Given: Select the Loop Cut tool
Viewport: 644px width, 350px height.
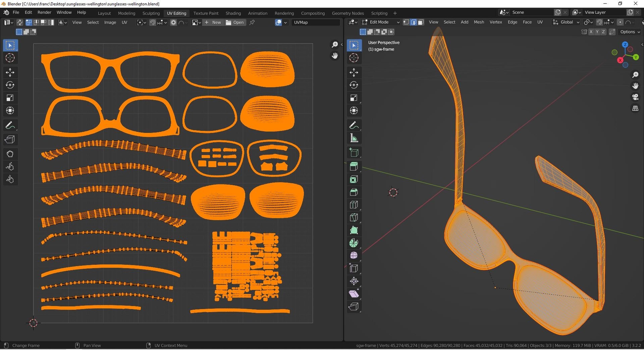Looking at the screenshot, I should pos(354,205).
